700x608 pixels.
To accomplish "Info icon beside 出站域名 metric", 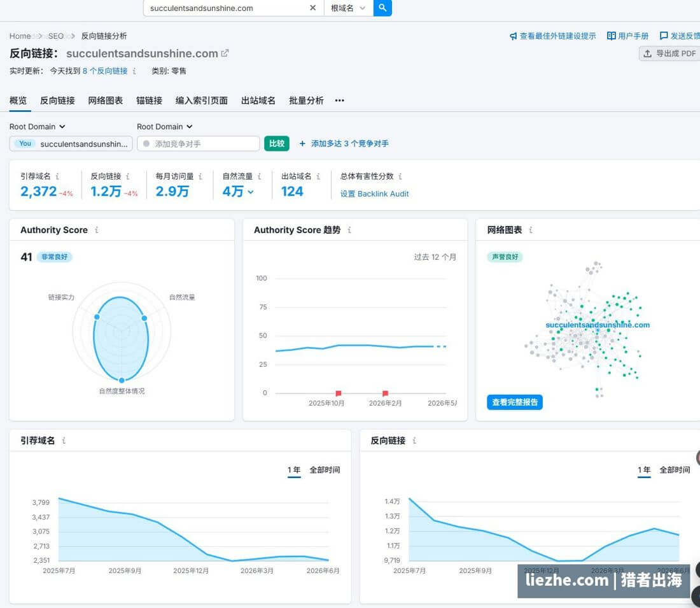I will [x=318, y=176].
